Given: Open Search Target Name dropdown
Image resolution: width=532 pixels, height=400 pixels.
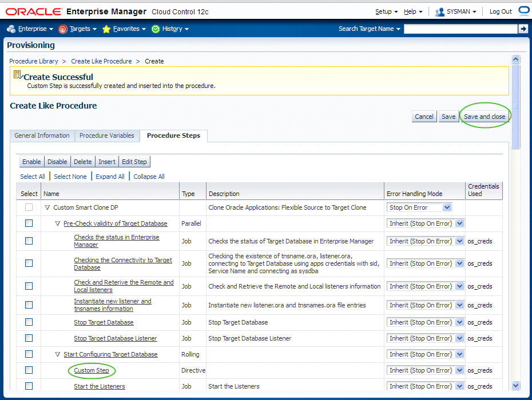Looking at the screenshot, I should click(370, 29).
